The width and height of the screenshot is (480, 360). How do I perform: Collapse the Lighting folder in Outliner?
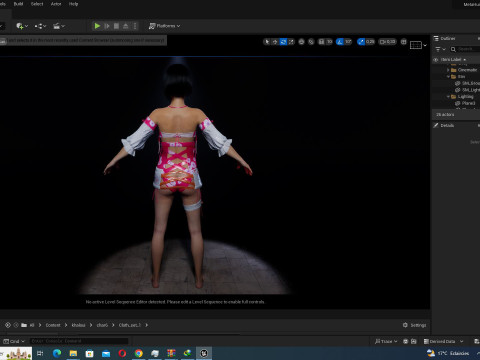click(448, 97)
